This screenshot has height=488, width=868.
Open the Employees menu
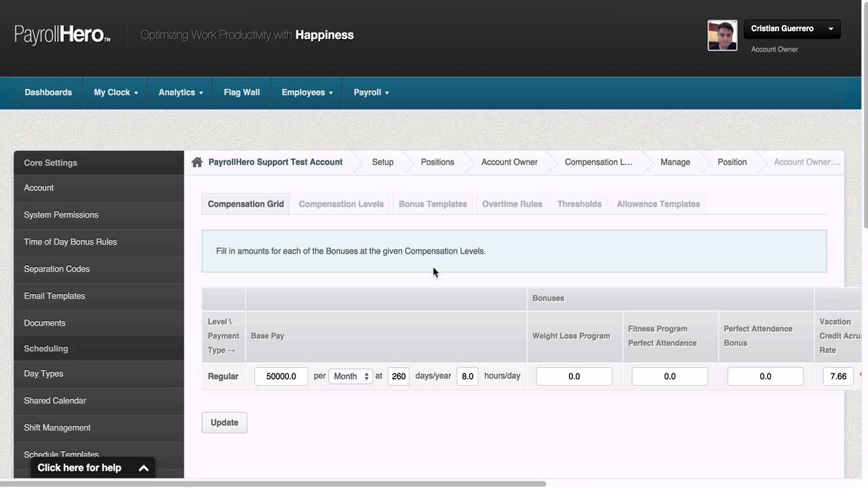pyautogui.click(x=307, y=93)
